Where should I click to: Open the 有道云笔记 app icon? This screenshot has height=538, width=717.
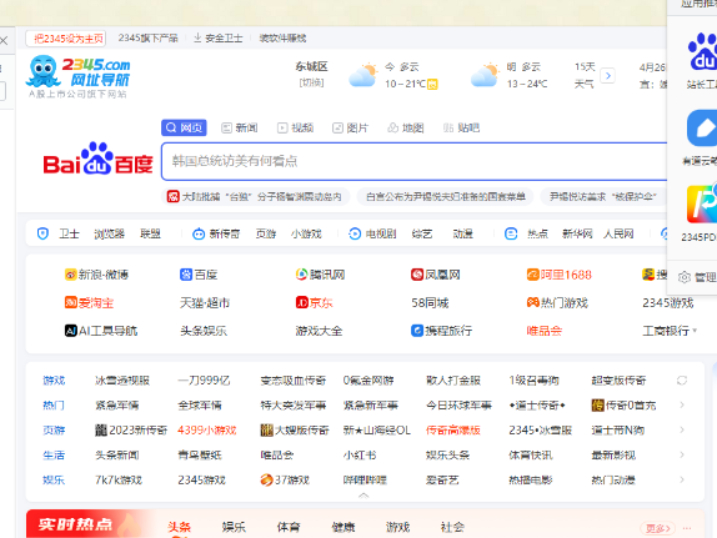click(x=702, y=128)
